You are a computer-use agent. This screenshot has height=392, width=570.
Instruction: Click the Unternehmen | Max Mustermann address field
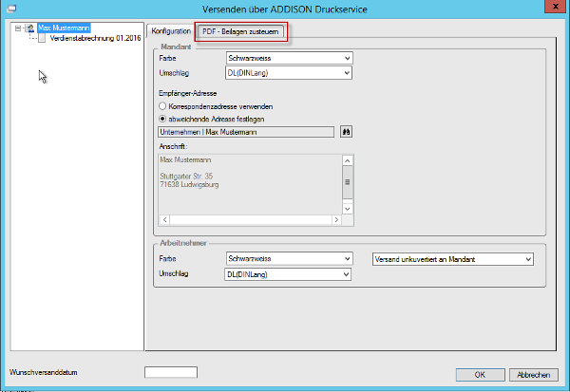[246, 132]
